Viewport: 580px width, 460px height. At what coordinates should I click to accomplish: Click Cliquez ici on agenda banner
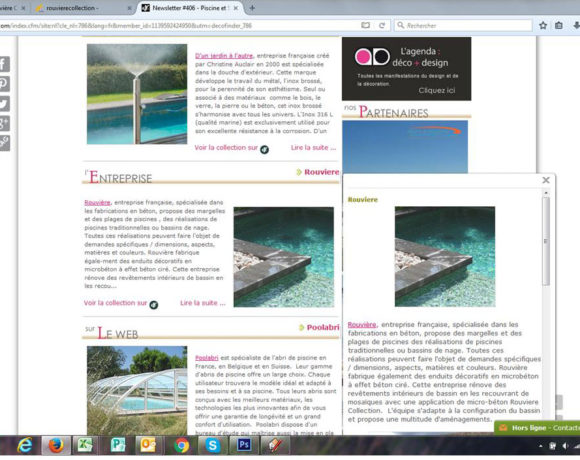(436, 90)
